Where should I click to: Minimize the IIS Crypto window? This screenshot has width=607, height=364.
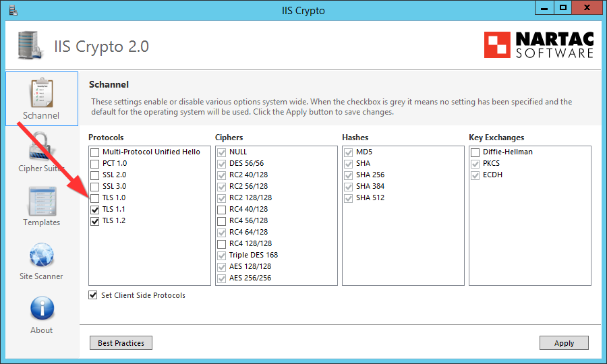tap(544, 7)
